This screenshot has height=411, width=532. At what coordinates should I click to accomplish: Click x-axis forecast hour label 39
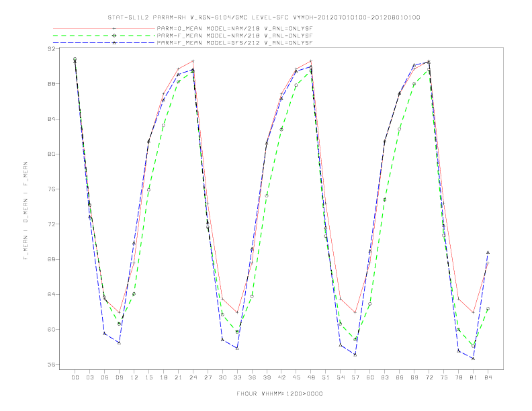[x=267, y=377]
